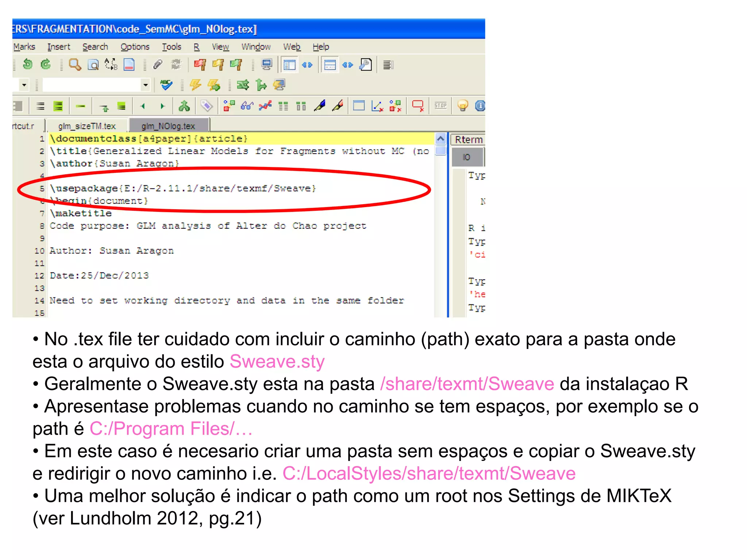747x560 pixels.
Task: Click the \usepackage Sweave path line
Action: coord(183,188)
